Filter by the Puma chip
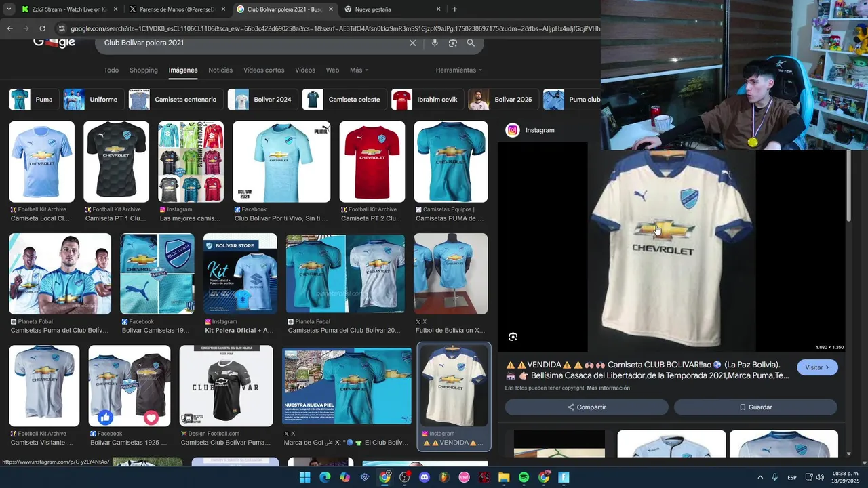The height and width of the screenshot is (488, 868). pos(33,100)
